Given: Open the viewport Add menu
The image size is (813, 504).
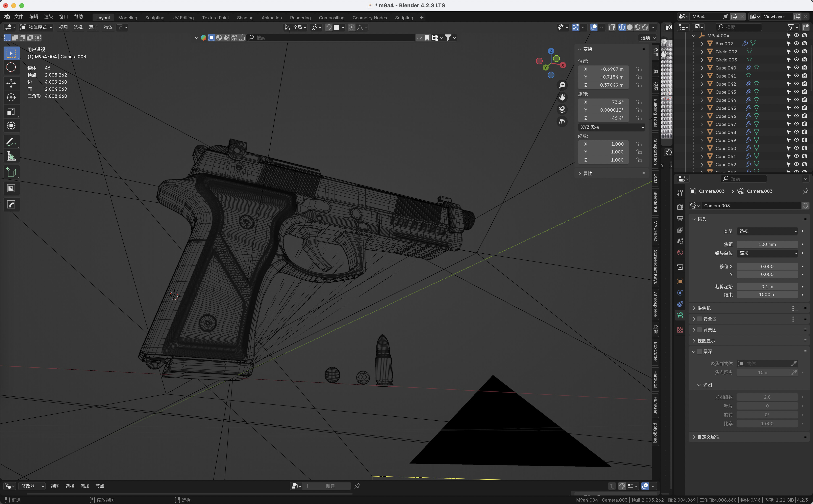Looking at the screenshot, I should coord(93,27).
